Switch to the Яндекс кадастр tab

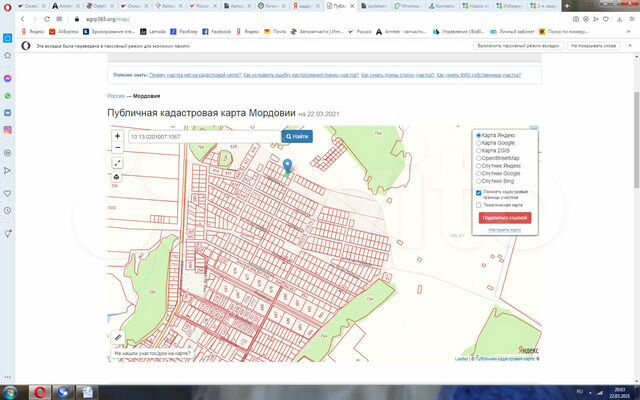[306, 6]
